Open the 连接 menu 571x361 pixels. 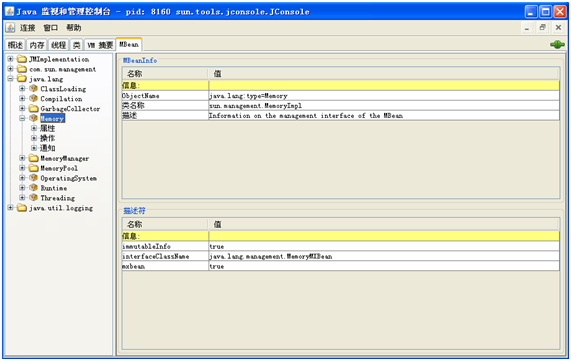27,28
